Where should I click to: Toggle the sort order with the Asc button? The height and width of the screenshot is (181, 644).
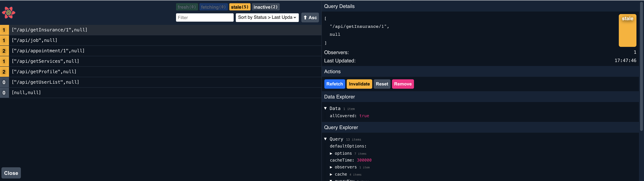310,17
